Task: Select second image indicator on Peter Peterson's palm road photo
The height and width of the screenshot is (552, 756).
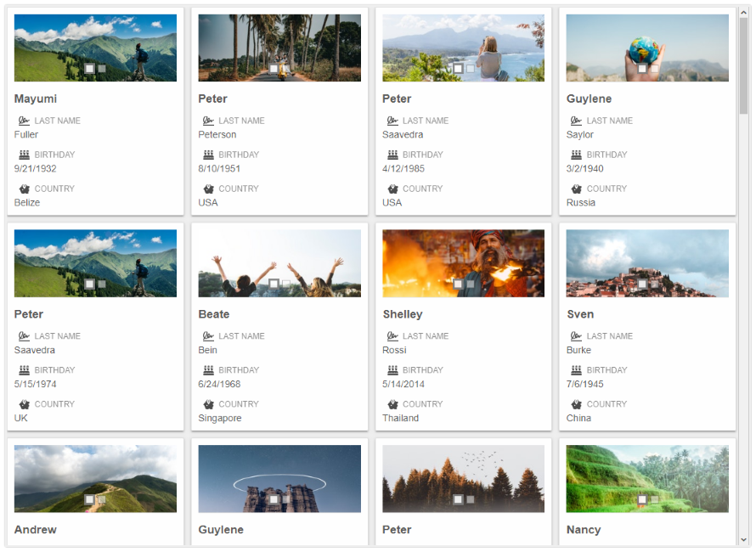Action: (x=286, y=69)
